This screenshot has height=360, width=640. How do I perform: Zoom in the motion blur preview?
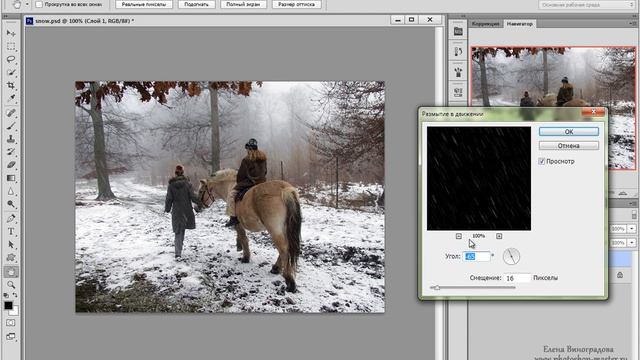point(499,236)
